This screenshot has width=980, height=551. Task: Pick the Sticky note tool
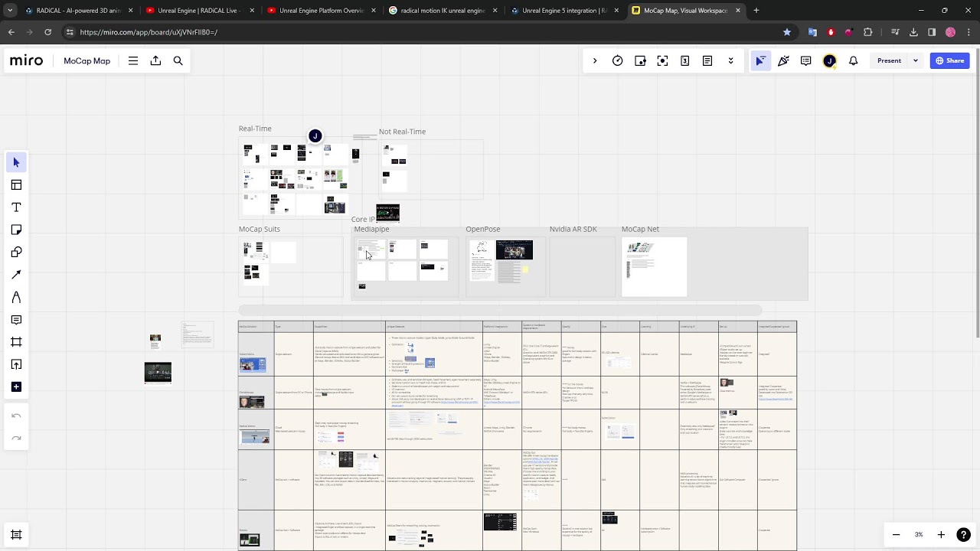16,230
